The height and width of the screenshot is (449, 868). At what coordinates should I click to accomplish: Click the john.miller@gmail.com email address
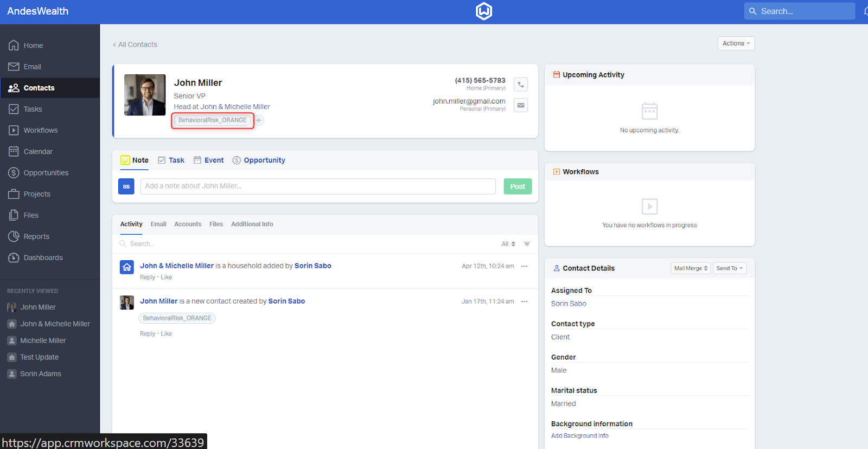tap(469, 101)
